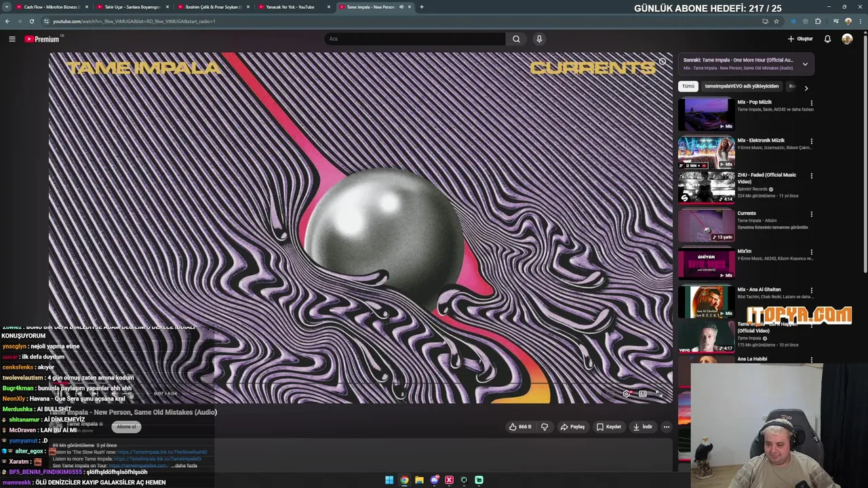This screenshot has height=488, width=868.
Task: Open Mix - Pop Müzik thumbnail
Action: click(x=706, y=114)
